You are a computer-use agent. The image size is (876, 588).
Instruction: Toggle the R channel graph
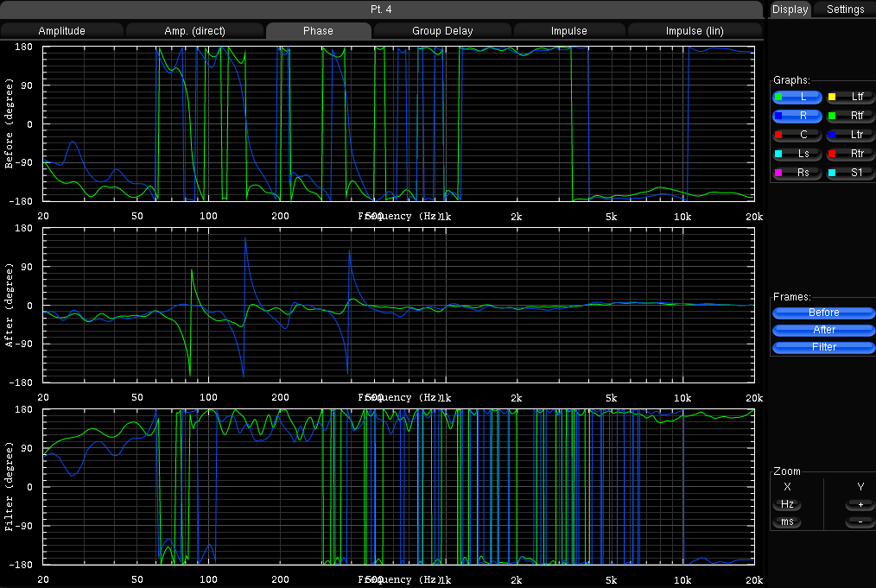[x=796, y=116]
